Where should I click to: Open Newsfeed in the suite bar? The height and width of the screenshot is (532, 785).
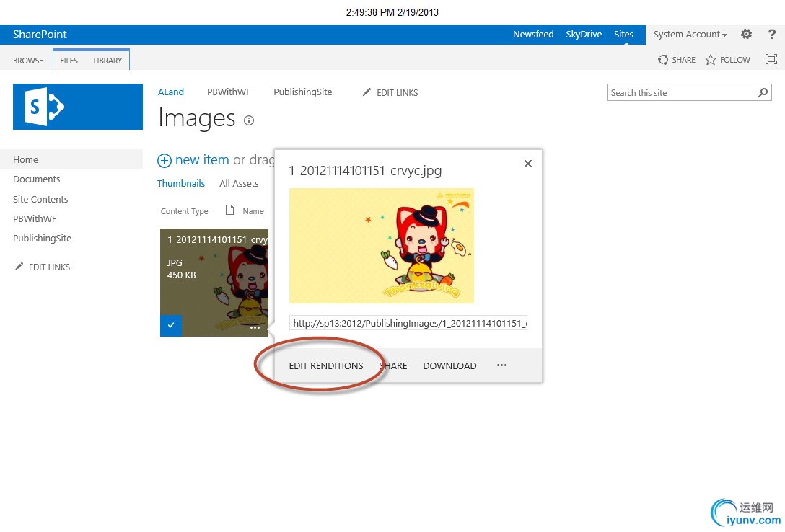(533, 34)
